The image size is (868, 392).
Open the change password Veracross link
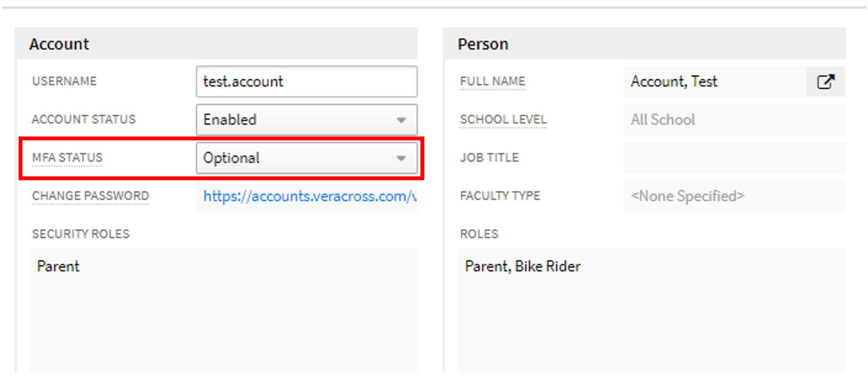[x=307, y=196]
